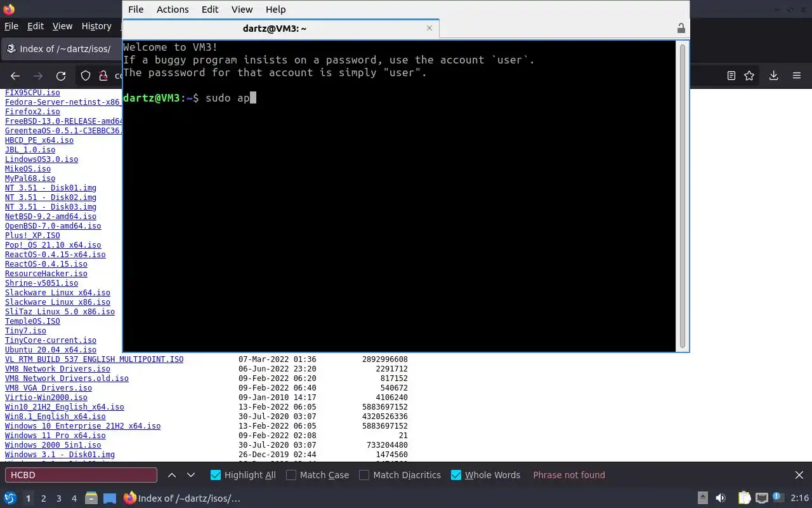Click Firefox forward navigation arrow

(x=38, y=76)
